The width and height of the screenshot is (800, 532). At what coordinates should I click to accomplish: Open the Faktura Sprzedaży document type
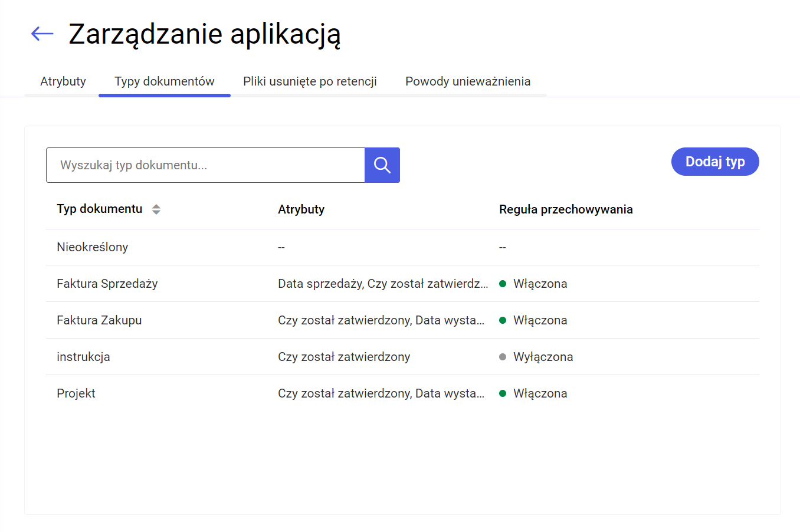[x=107, y=284]
